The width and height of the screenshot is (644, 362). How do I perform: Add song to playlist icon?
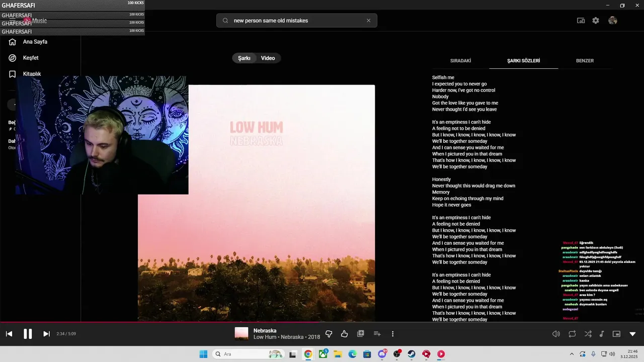pyautogui.click(x=377, y=334)
